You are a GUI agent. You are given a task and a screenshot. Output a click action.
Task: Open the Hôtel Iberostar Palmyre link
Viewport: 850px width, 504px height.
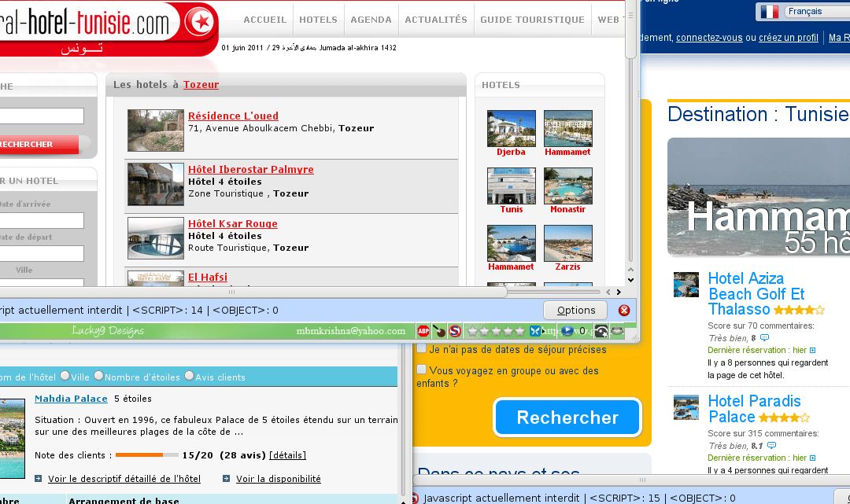tap(250, 169)
